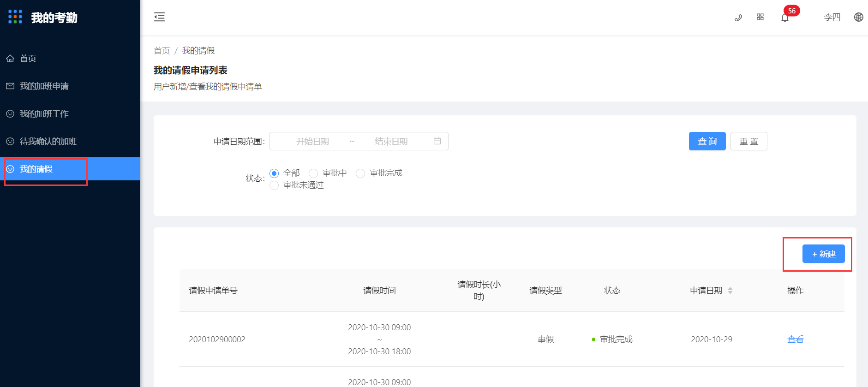This screenshot has height=387, width=868.
Task: Click the smiley icon beside 待我确认的加班
Action: pyautogui.click(x=10, y=142)
